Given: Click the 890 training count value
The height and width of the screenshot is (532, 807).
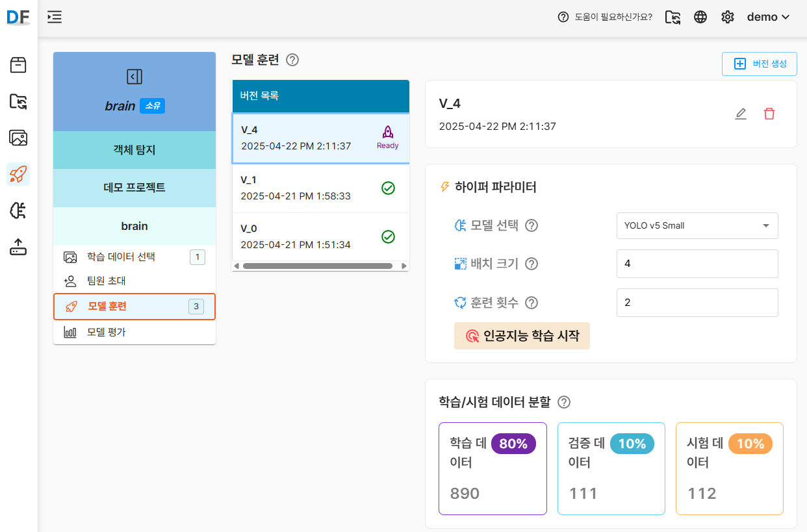Looking at the screenshot, I should click(x=465, y=493).
